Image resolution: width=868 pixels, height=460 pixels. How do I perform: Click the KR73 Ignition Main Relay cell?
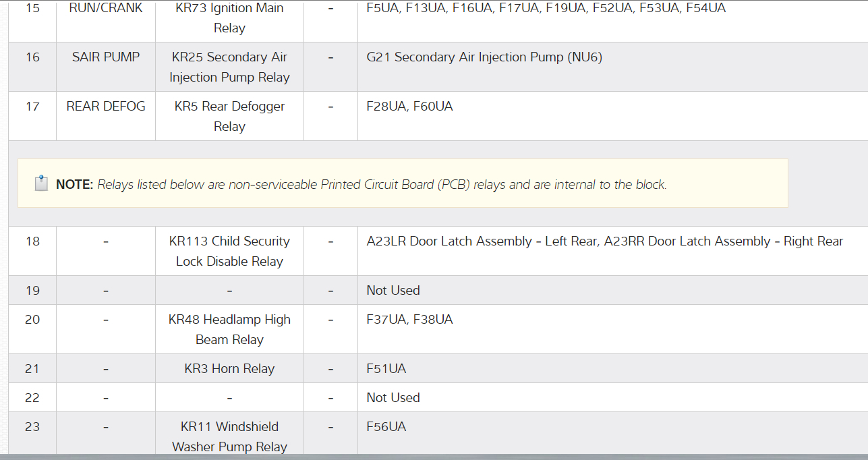click(x=229, y=18)
